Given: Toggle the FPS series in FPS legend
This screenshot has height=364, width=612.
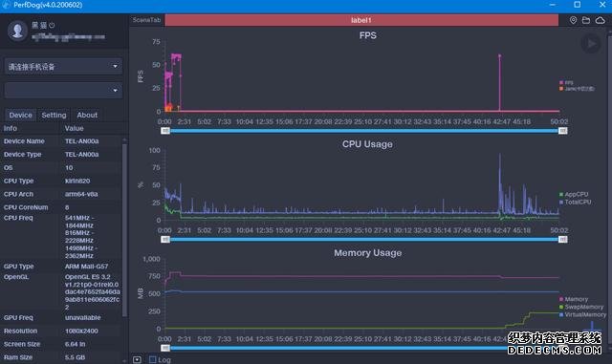Looking at the screenshot, I should pos(566,83).
